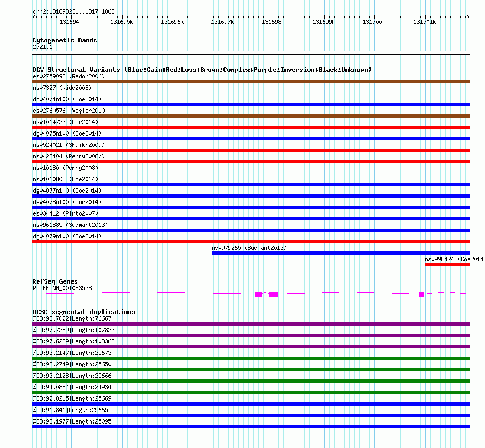Image resolution: width=485 pixels, height=448 pixels.
Task: Click nsv1010808 (Coe2014) label
Action: [x=65, y=179]
